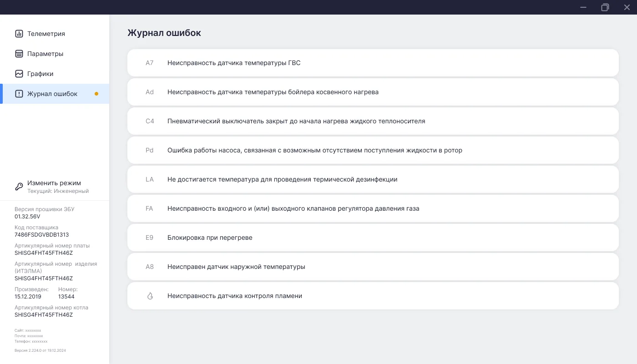Screen dimensions: 637x364
Task: Open the E9 Блокировка при перегреве row
Action: point(373,238)
